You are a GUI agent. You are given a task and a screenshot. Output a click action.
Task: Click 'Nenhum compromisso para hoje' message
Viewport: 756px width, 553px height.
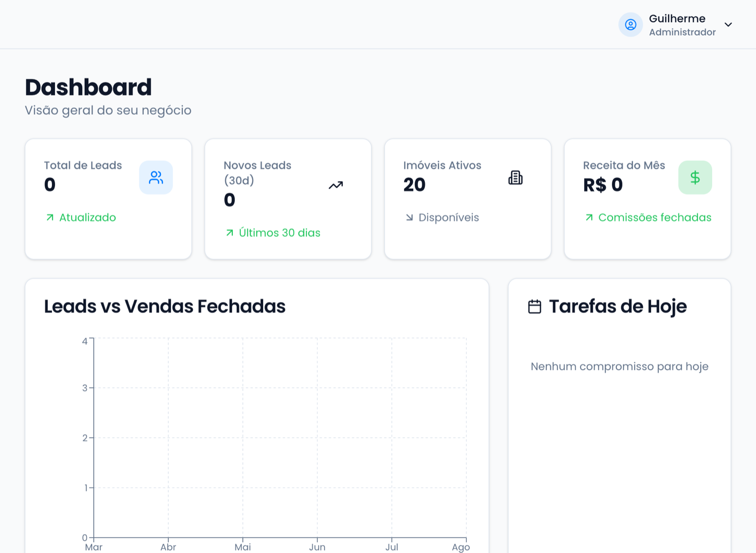(619, 366)
